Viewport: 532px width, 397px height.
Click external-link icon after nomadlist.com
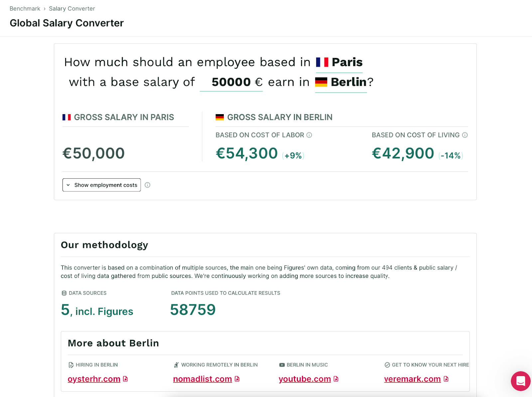[x=237, y=379]
